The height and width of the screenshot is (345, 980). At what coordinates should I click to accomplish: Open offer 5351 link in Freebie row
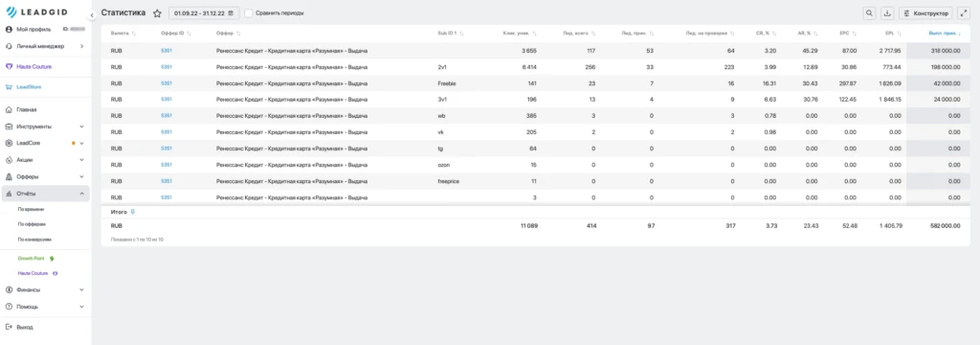(x=167, y=83)
